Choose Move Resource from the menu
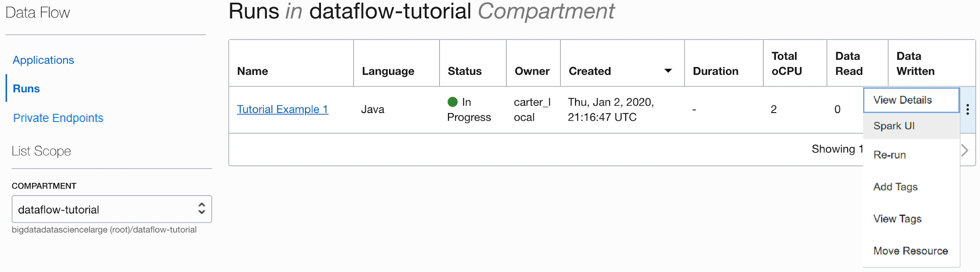This screenshot has width=980, height=272. coord(910,251)
